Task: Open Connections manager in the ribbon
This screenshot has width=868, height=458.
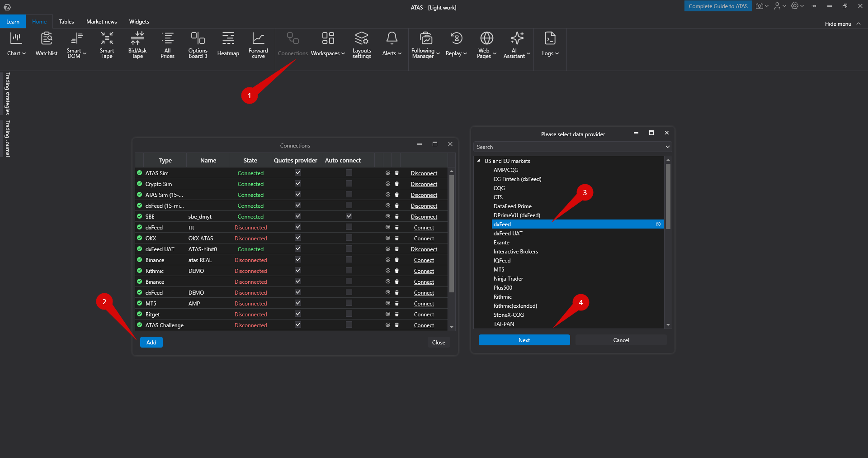Action: pyautogui.click(x=292, y=44)
